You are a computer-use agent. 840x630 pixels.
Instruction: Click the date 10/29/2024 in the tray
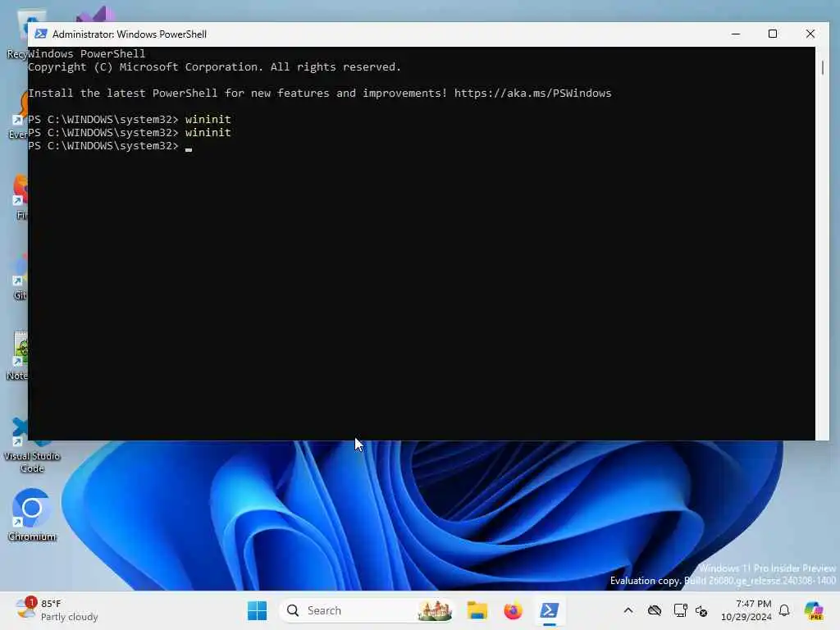746,617
